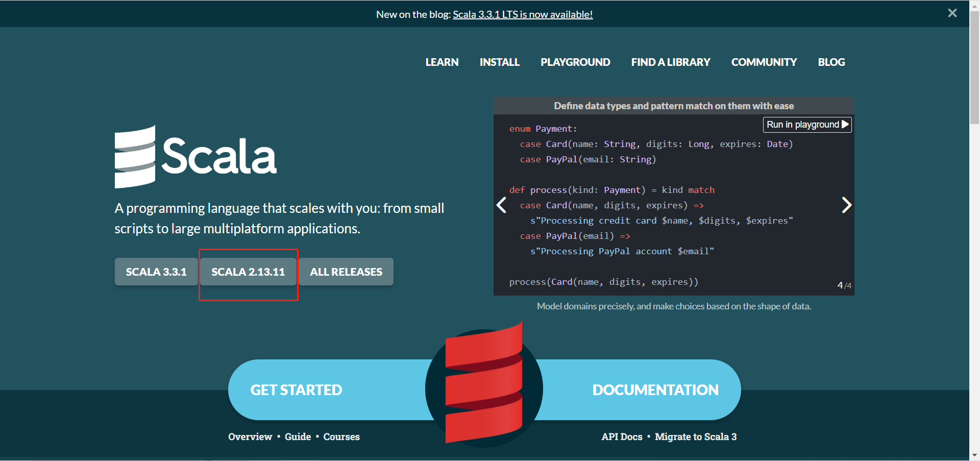Select SCALA 2.13.11 release button
Image resolution: width=980 pixels, height=461 pixels.
tap(248, 272)
